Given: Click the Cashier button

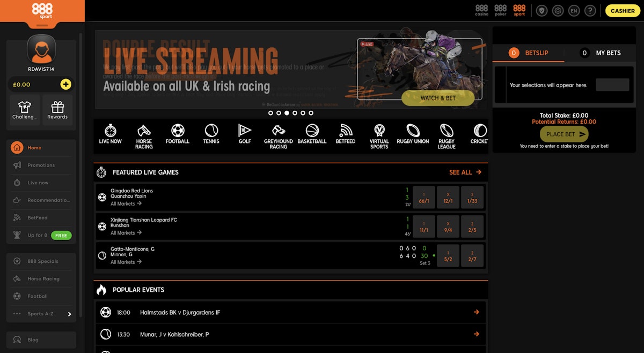Looking at the screenshot, I should point(623,11).
